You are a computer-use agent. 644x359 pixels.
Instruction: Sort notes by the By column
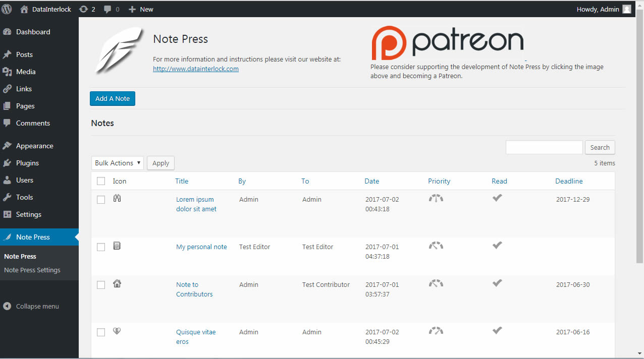pos(242,181)
